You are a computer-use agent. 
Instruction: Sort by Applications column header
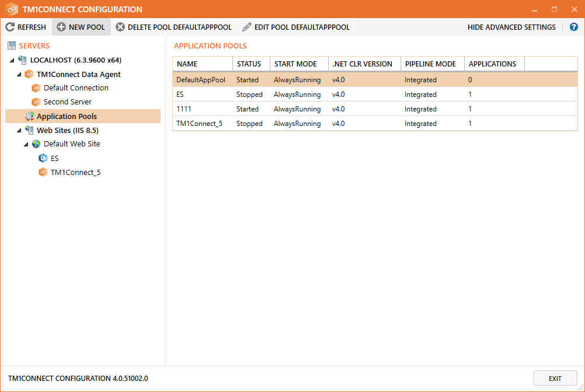tap(495, 64)
